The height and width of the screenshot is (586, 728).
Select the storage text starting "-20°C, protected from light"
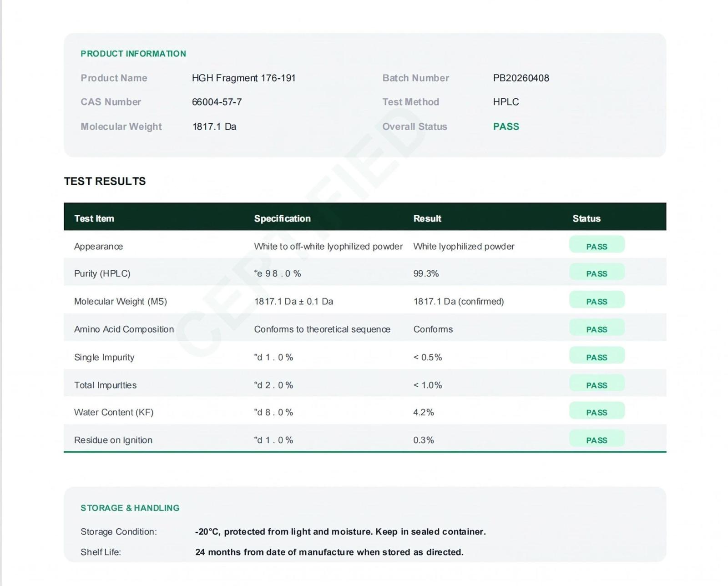coord(340,531)
